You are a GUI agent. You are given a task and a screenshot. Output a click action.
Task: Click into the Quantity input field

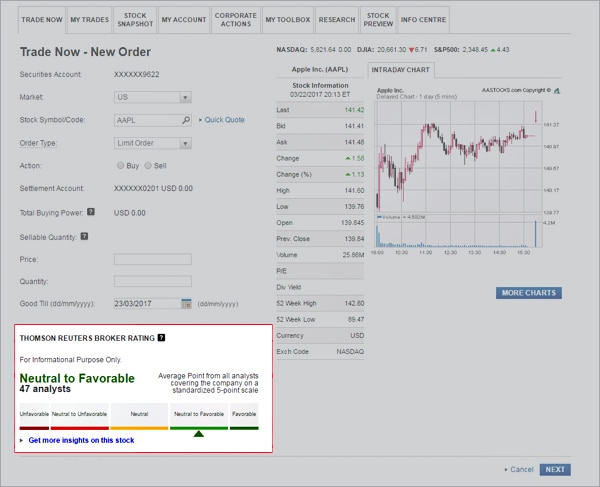152,281
